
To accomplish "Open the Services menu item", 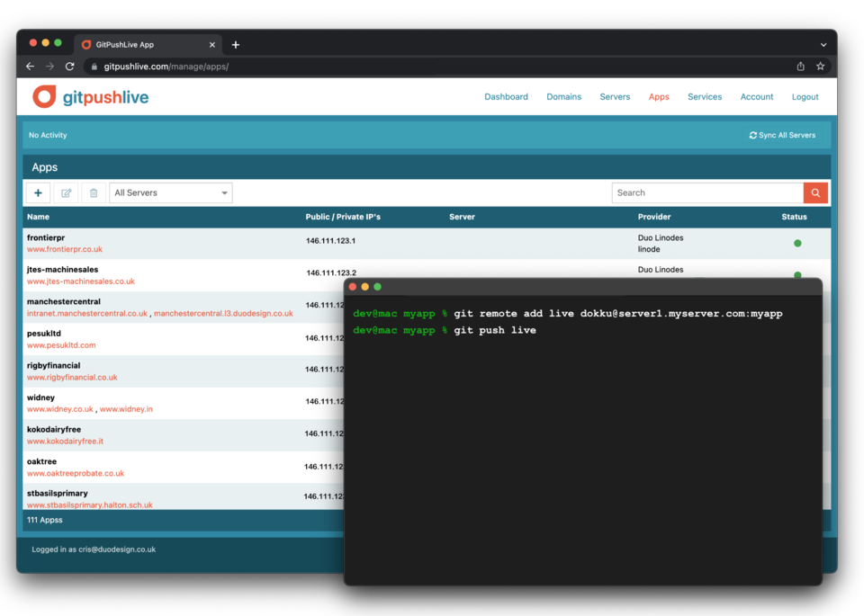I will [x=705, y=97].
